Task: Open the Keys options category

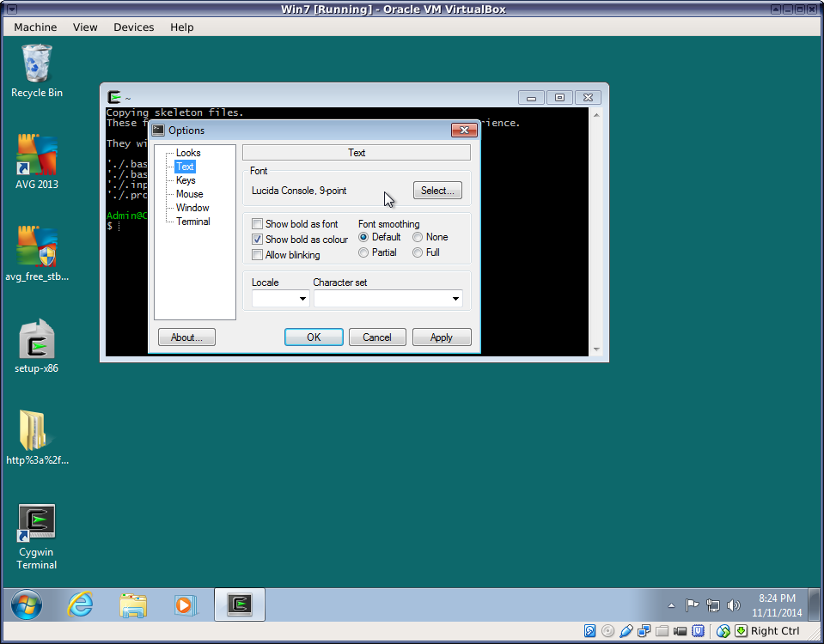Action: coord(186,180)
